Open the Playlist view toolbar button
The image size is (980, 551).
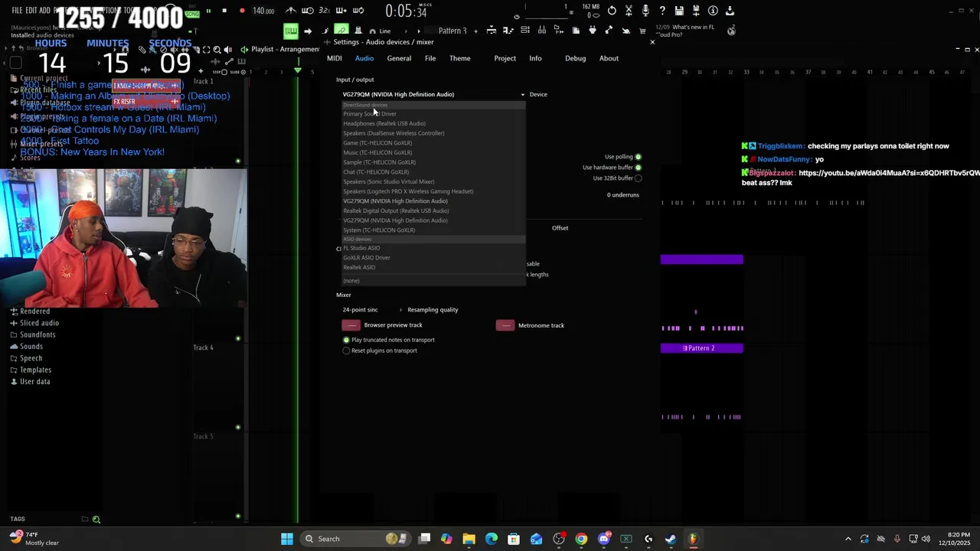[490, 31]
